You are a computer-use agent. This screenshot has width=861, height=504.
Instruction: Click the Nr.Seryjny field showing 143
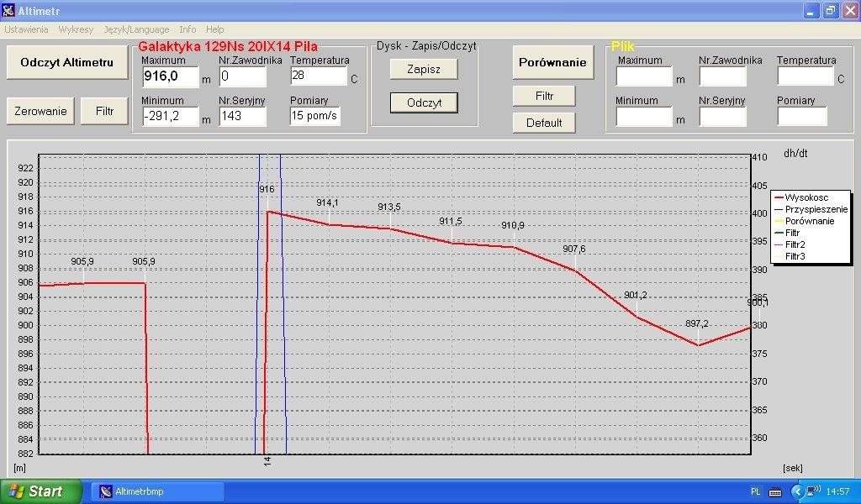pyautogui.click(x=242, y=116)
